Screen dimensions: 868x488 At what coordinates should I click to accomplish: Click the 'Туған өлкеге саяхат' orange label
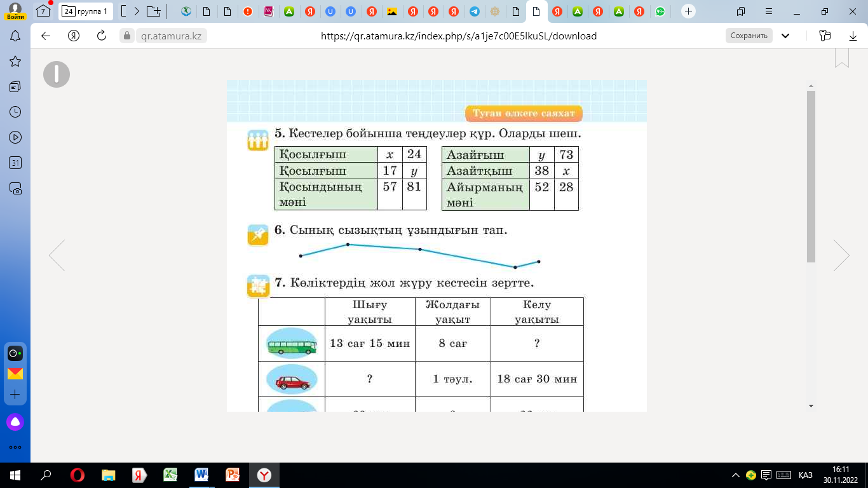(x=524, y=114)
